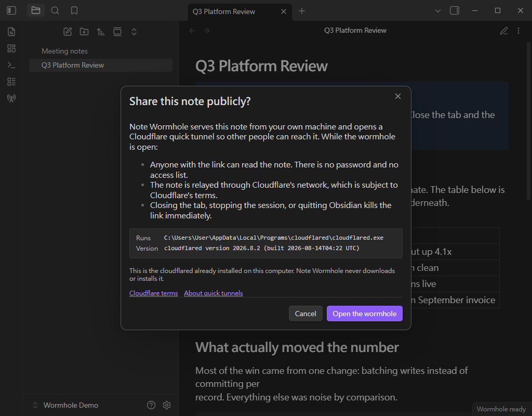
Task: Click the September invoice table cell
Action: [x=455, y=300]
